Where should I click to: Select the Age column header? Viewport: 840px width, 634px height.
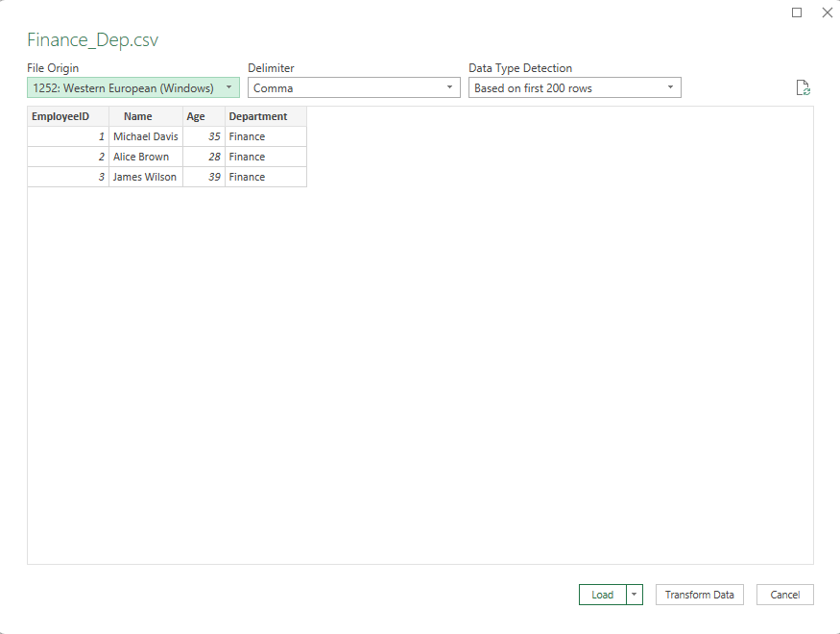[x=204, y=116]
